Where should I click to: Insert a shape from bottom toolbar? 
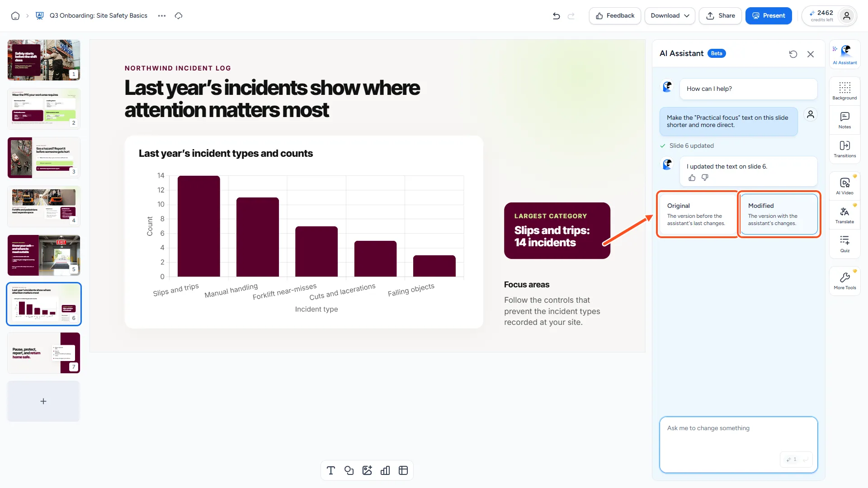pos(349,470)
